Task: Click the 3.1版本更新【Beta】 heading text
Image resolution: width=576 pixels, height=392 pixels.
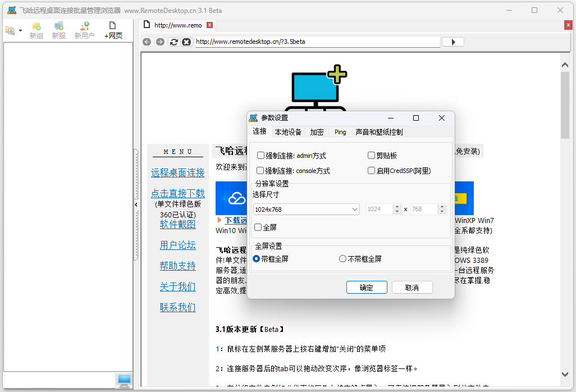Action: click(250, 329)
